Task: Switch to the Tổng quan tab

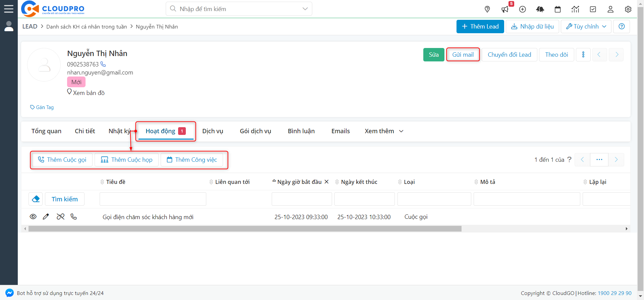Action: click(46, 131)
